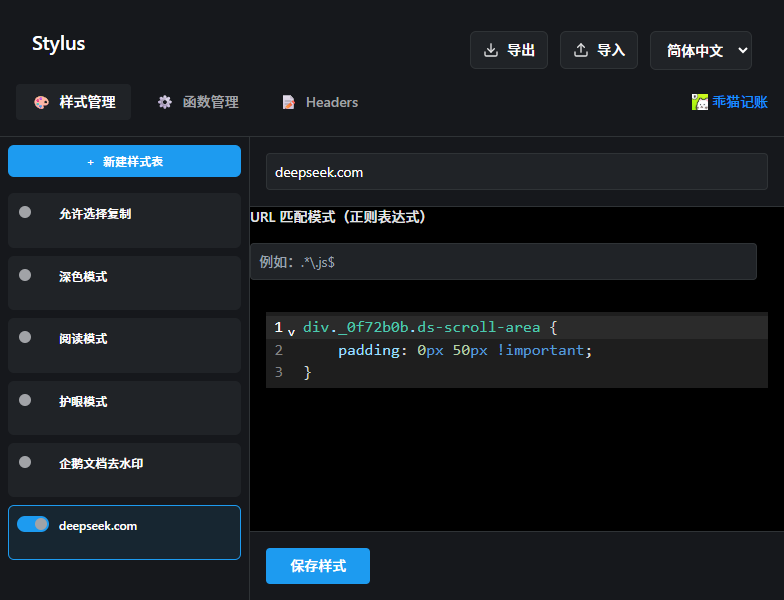
Task: Click the !important keyword in the code
Action: (540, 350)
